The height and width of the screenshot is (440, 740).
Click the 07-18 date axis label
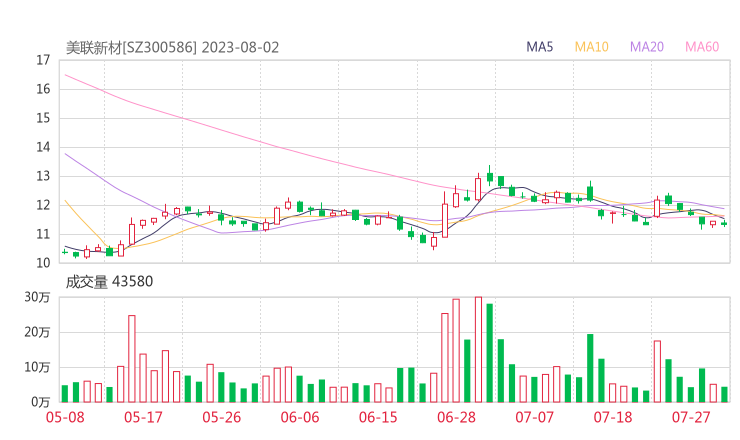pyautogui.click(x=613, y=417)
